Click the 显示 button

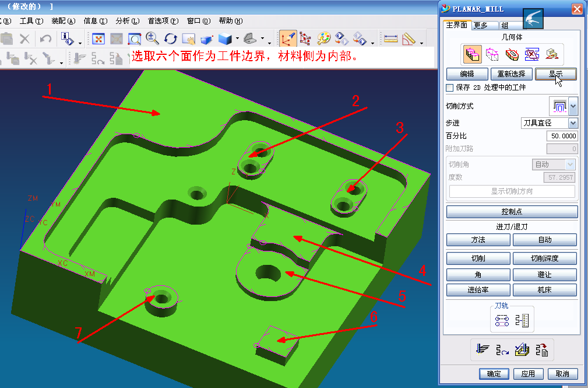(x=556, y=74)
